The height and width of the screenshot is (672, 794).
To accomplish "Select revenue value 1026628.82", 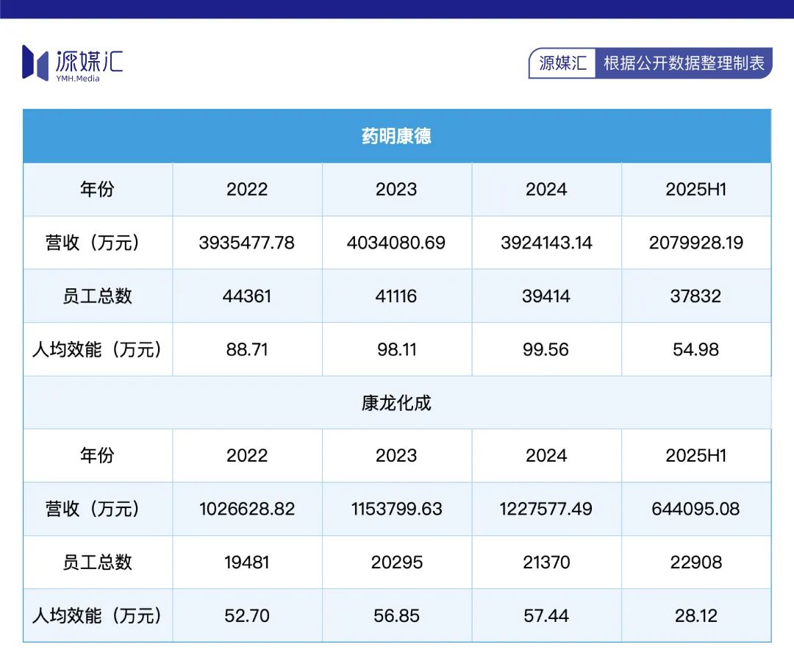I will (246, 509).
